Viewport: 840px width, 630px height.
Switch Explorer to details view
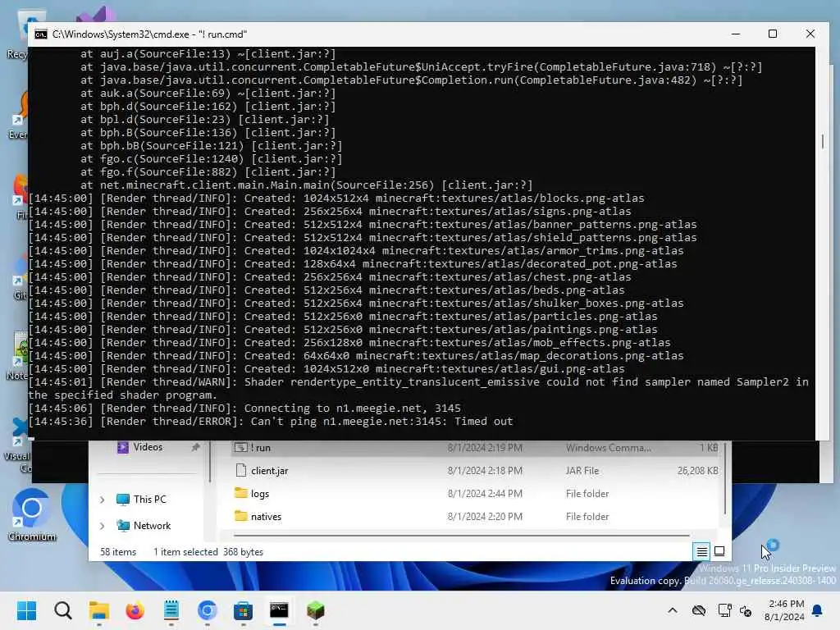click(702, 551)
